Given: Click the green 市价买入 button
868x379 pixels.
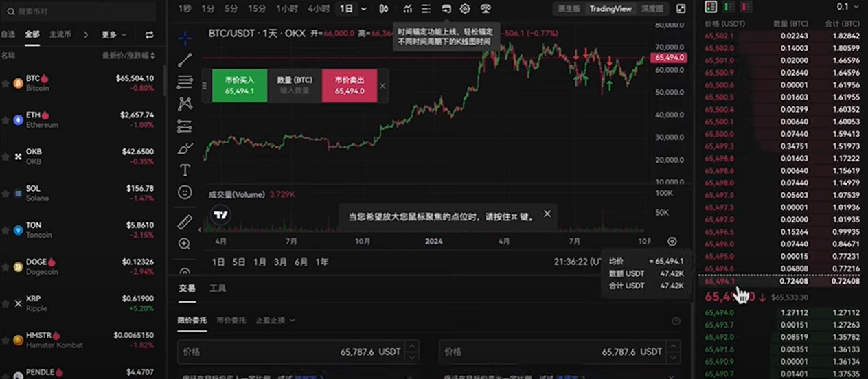Looking at the screenshot, I should point(240,85).
